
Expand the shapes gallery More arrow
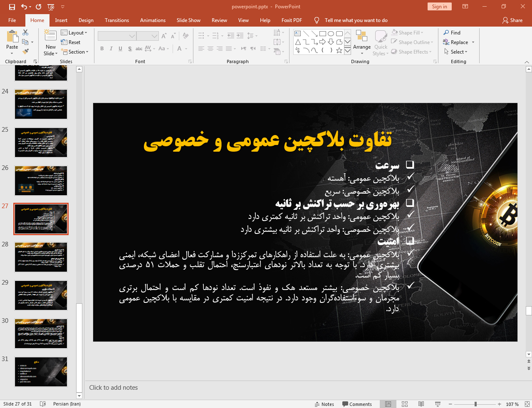click(x=347, y=50)
